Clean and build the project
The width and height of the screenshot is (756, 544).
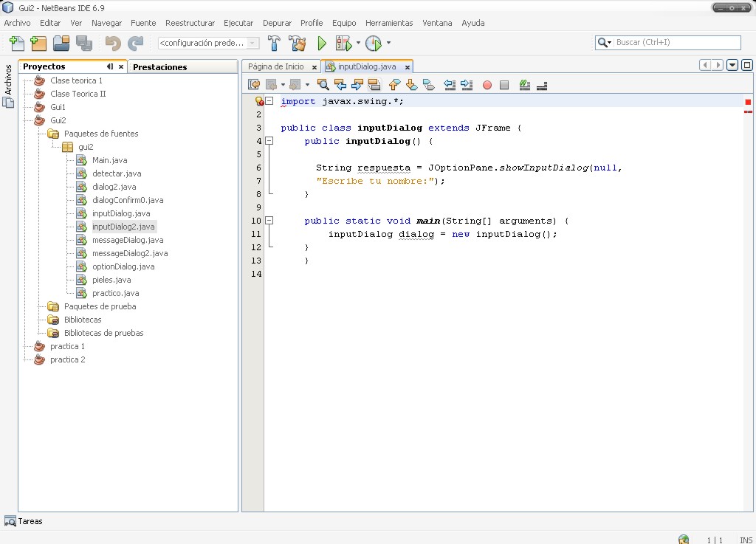296,44
